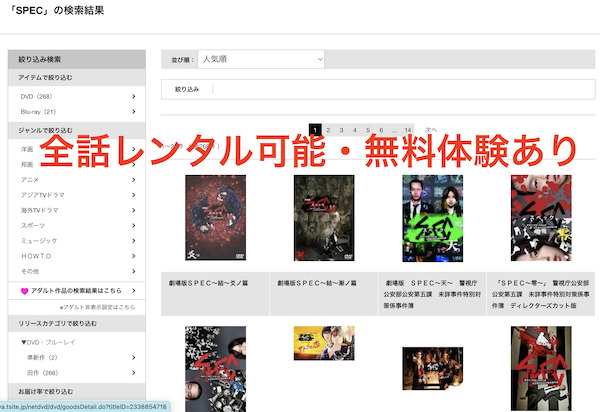Click the arrow beside アニメ

134,180
